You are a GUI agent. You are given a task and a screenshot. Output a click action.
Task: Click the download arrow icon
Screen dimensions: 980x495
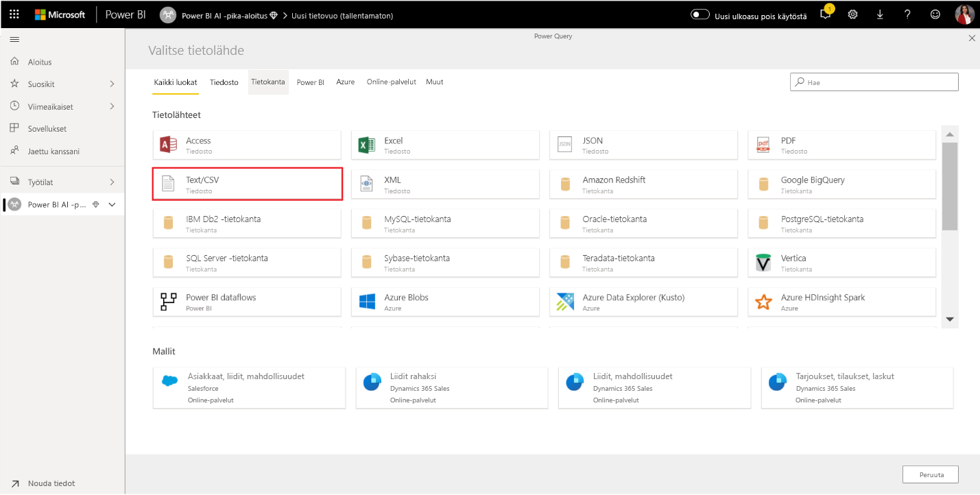point(880,14)
